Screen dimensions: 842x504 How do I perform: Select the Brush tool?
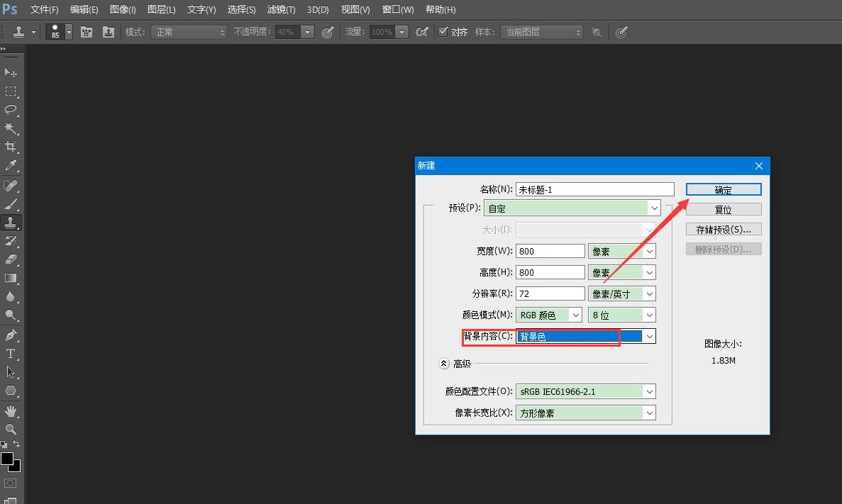click(10, 204)
